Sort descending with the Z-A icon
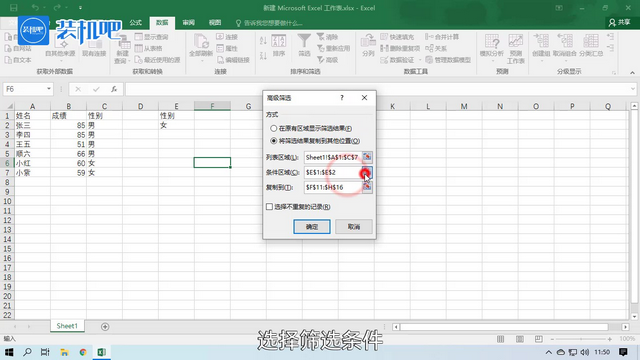The image size is (640, 360). [x=263, y=56]
